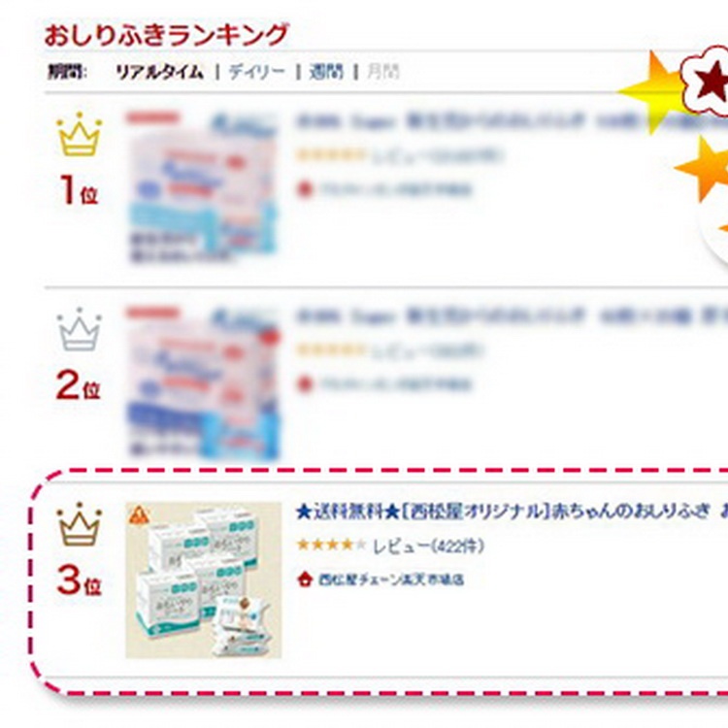The width and height of the screenshot is (728, 728).
Task: Open レビュー(422件) reviews link
Action: click(x=428, y=546)
